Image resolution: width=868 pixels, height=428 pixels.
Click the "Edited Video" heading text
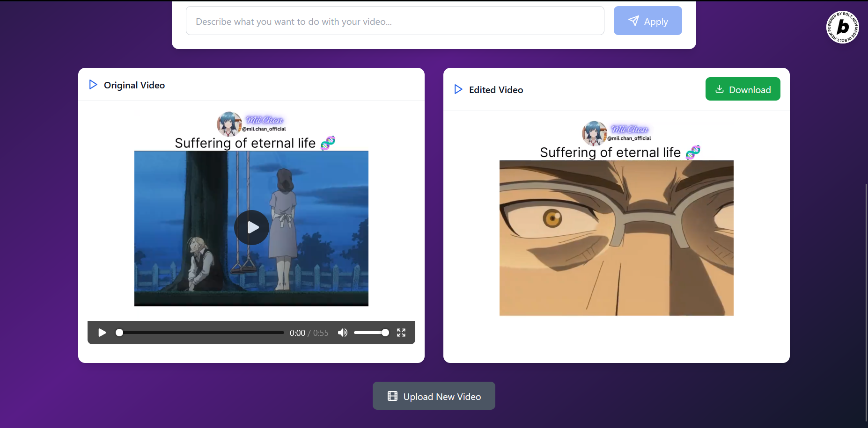point(496,90)
